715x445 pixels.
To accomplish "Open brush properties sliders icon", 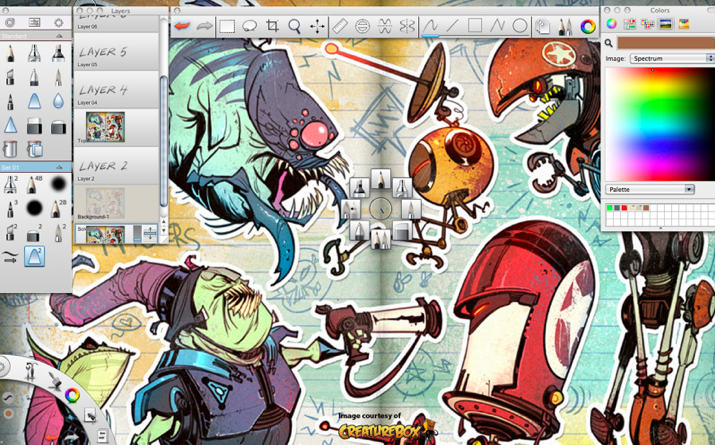I will click(x=34, y=22).
